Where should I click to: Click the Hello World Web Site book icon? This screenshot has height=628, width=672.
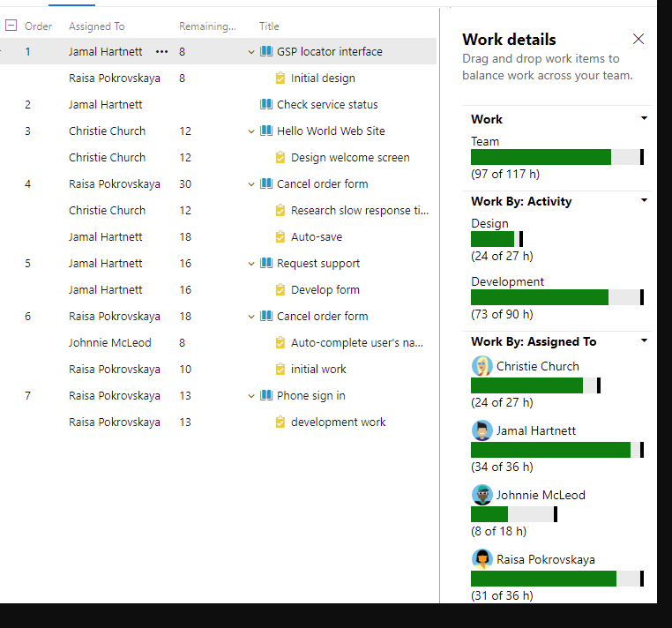[x=266, y=131]
